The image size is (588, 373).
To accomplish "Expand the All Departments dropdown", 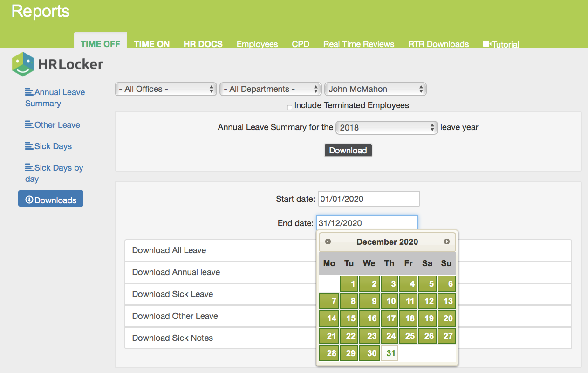I will pos(271,89).
